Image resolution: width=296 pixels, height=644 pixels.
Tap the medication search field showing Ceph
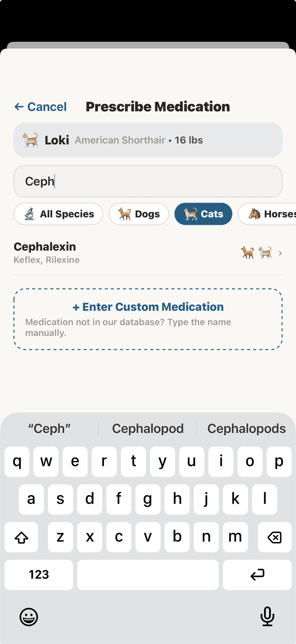coord(148,181)
